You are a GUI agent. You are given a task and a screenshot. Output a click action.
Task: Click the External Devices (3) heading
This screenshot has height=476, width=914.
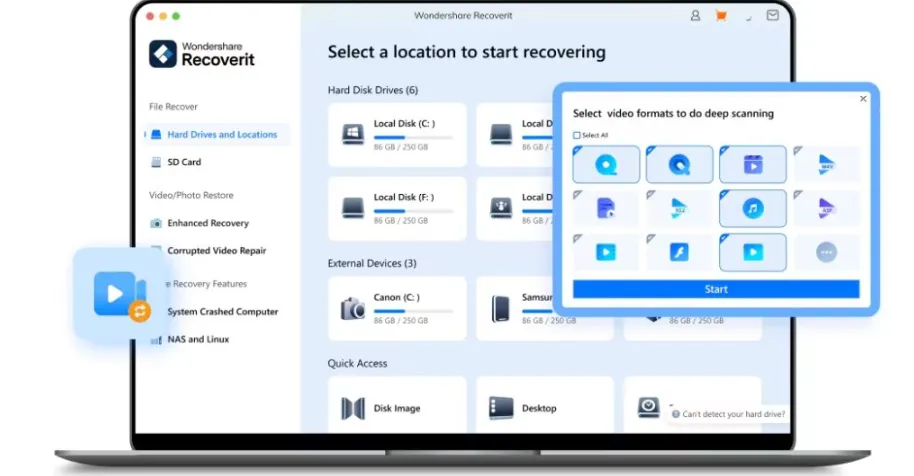click(x=372, y=263)
